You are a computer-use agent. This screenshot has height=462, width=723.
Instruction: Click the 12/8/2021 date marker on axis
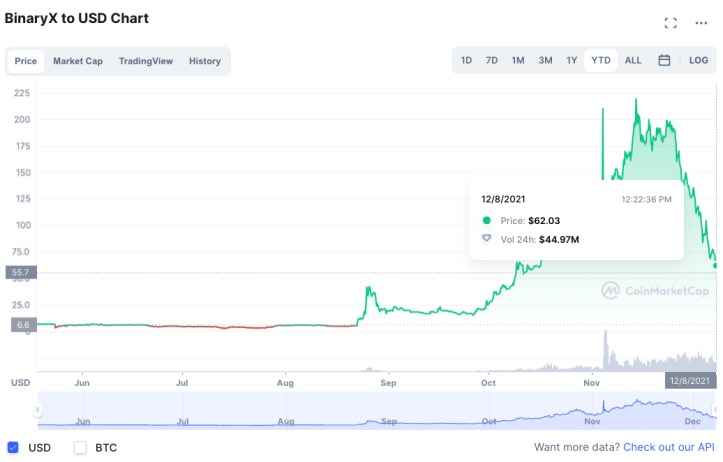690,380
